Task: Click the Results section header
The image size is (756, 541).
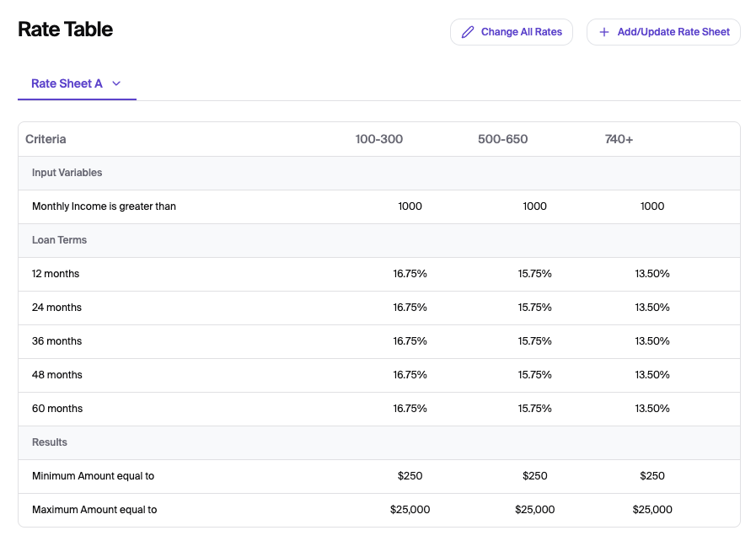Action: coord(50,442)
